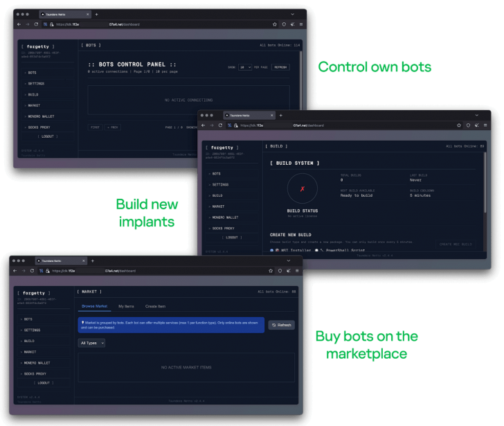Open MARKET in Market window sidebar
This screenshot has width=504, height=426.
44,352
